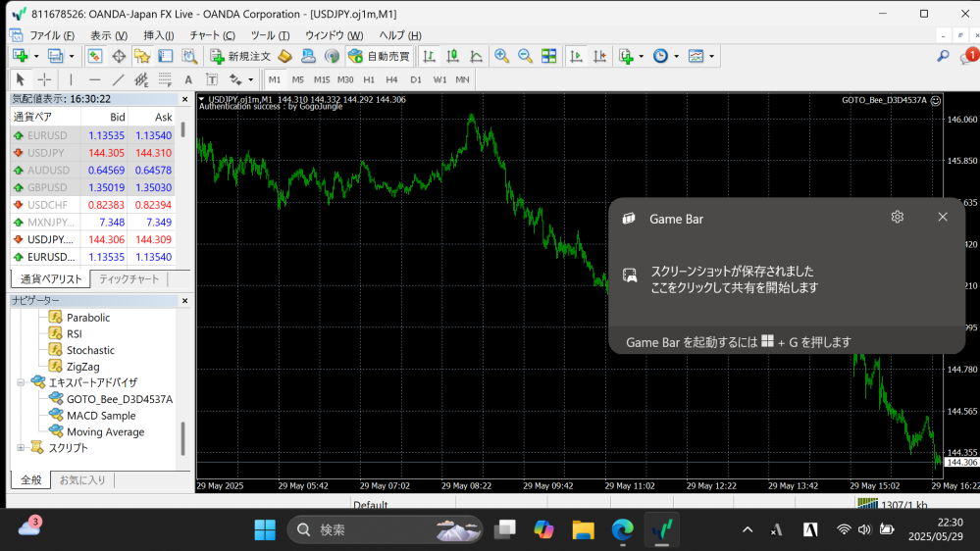Open the chat notifications icon
This screenshot has width=980, height=551.
pyautogui.click(x=969, y=56)
